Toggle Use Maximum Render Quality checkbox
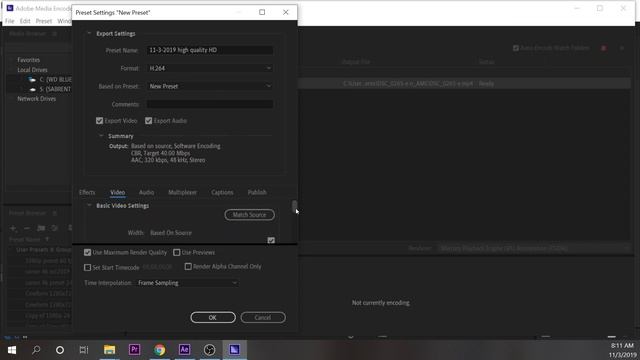This screenshot has width=640, height=360. tap(87, 253)
